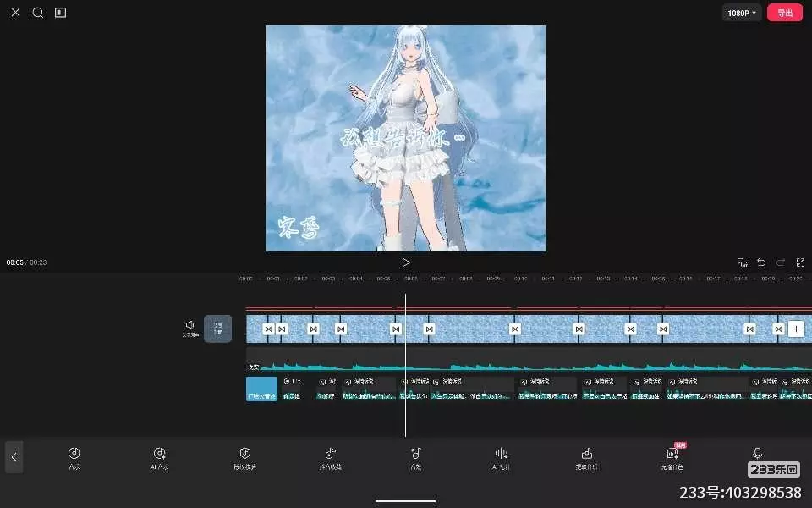Open the 提取音乐 extract music tool
Viewport: 812px width, 508px height.
(x=586, y=458)
